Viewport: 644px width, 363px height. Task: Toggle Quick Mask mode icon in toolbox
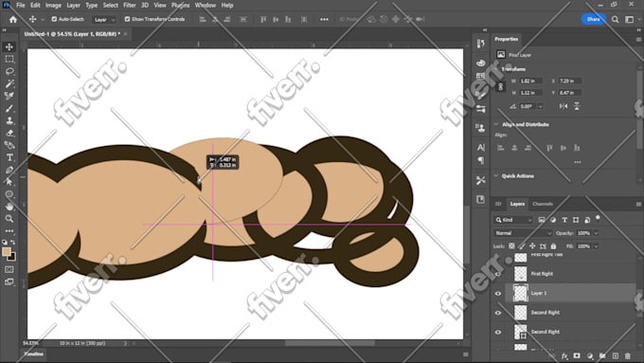tap(9, 269)
